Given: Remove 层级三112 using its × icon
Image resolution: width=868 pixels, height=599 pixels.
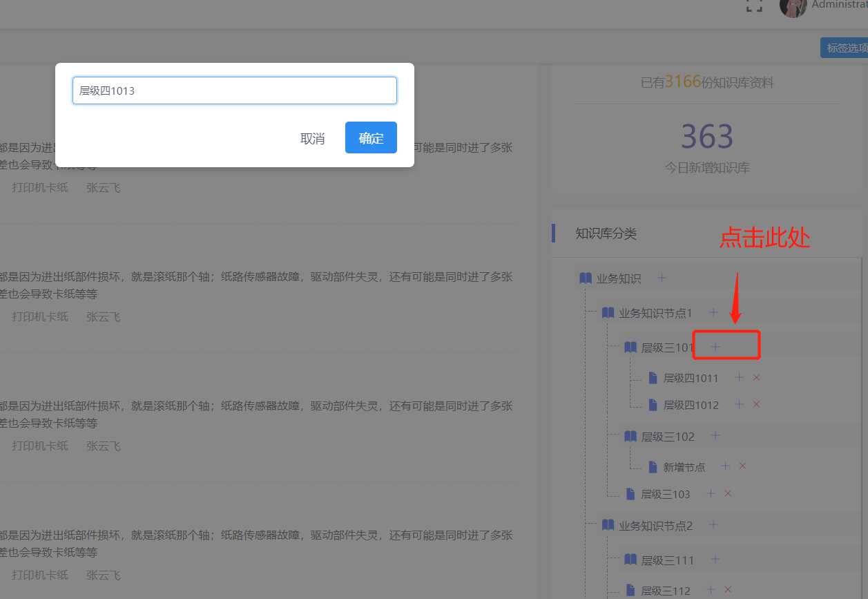Looking at the screenshot, I should (727, 591).
